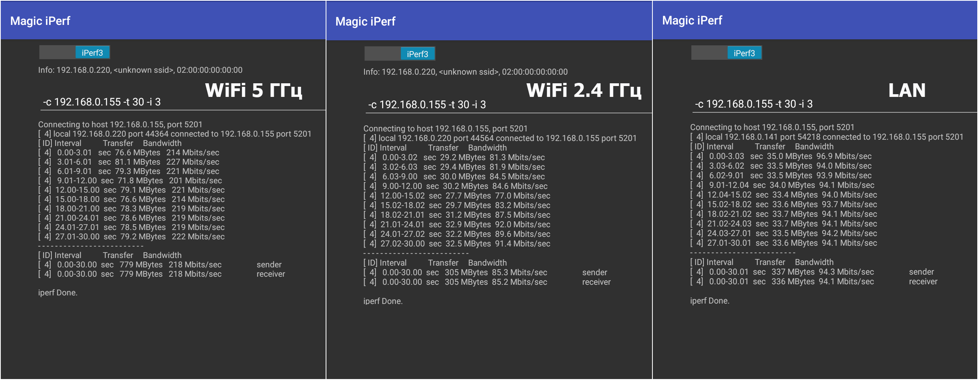This screenshot has height=381, width=980.
Task: Click the LAN overlay label
Action: [x=907, y=91]
